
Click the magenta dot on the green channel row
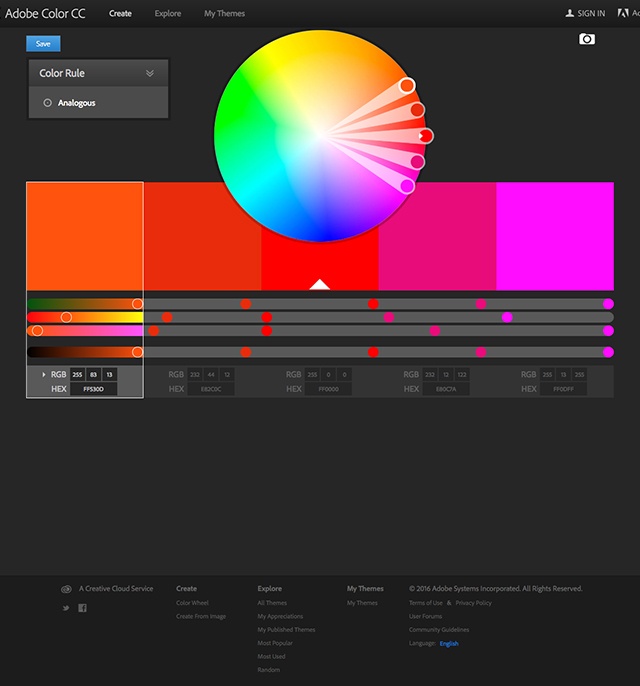pyautogui.click(x=507, y=317)
